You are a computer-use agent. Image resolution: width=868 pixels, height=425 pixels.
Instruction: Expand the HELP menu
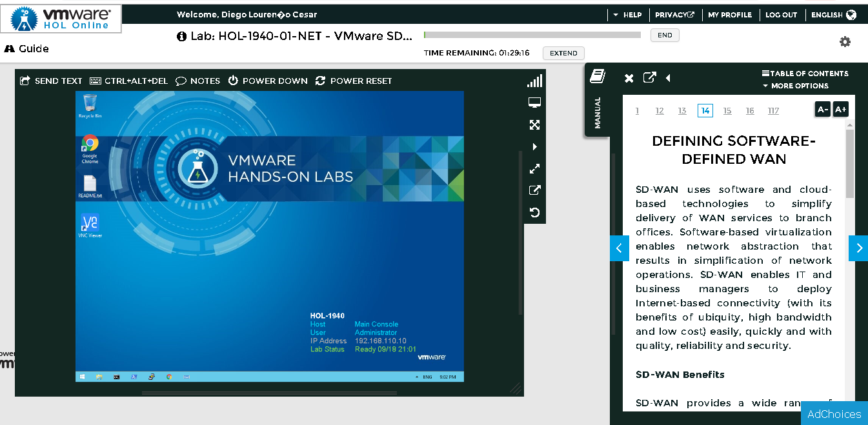(628, 14)
